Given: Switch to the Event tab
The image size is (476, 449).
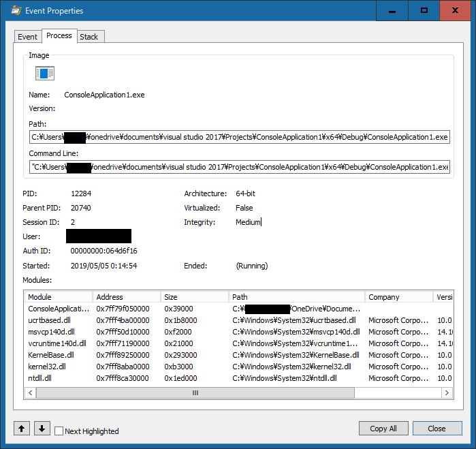Looking at the screenshot, I should [28, 37].
